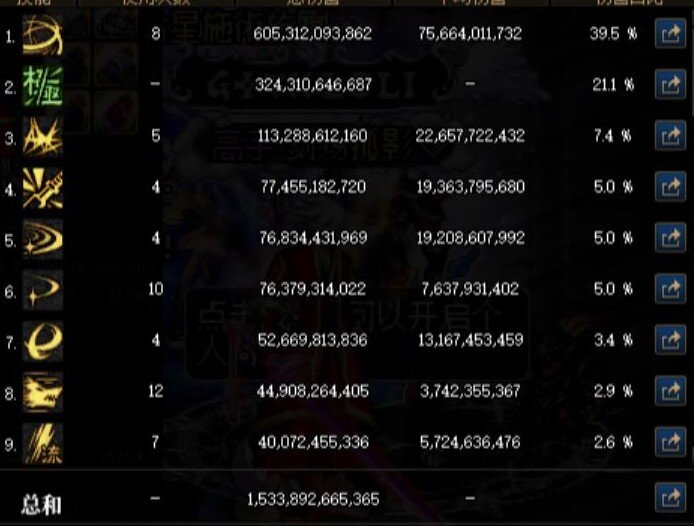
Task: Click the 总和 total row label
Action: point(41,503)
